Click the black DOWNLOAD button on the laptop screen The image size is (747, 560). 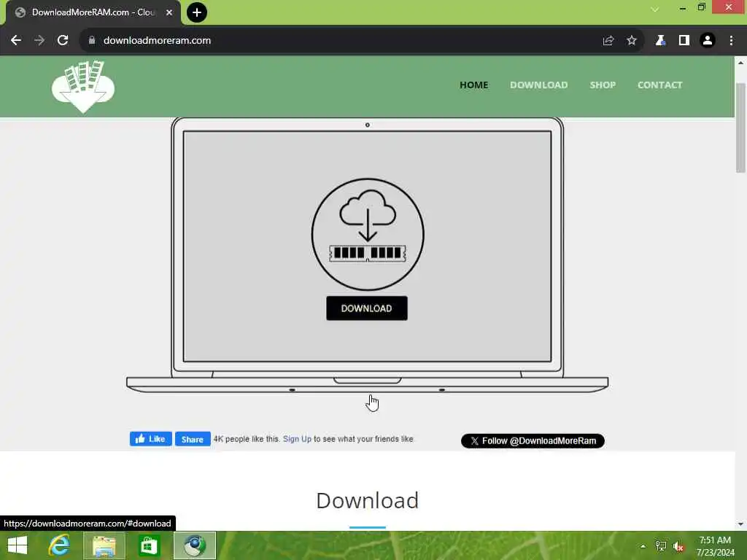[367, 308]
